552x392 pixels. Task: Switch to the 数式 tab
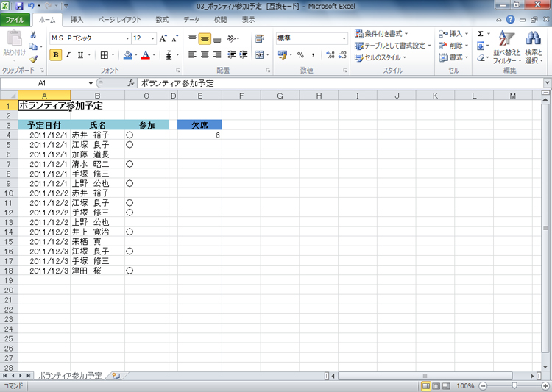click(x=163, y=20)
